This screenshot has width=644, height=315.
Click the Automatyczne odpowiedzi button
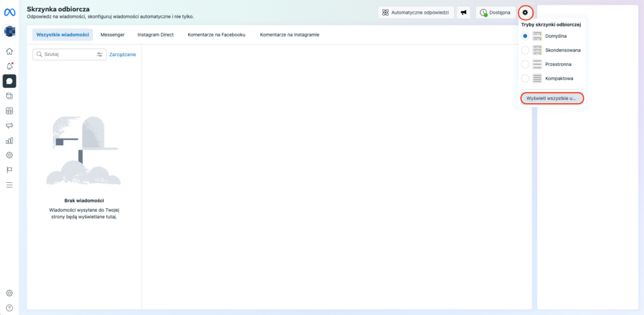pos(416,13)
